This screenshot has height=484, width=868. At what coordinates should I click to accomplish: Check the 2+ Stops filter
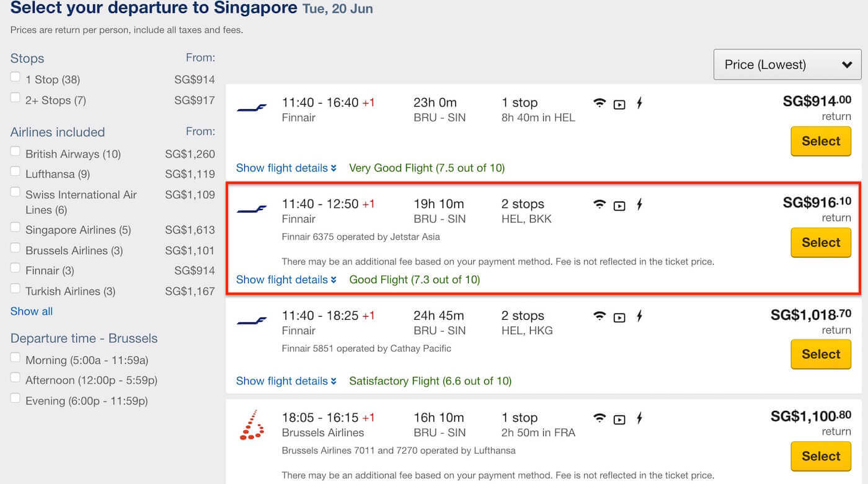tap(15, 97)
